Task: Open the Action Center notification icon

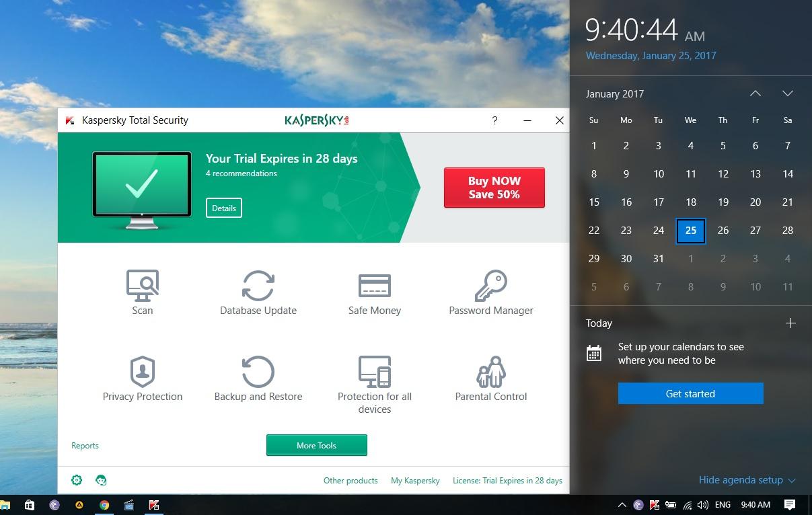Action: coord(790,505)
